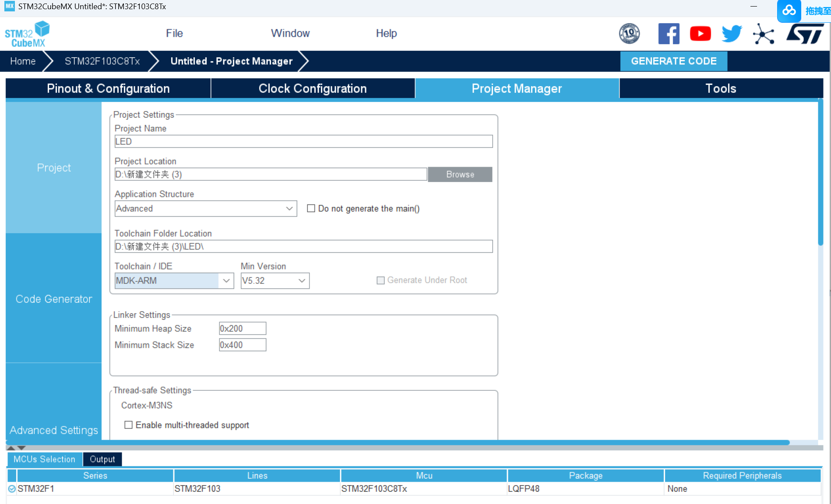Image resolution: width=831 pixels, height=504 pixels.
Task: Sort by the Package column header
Action: click(586, 476)
